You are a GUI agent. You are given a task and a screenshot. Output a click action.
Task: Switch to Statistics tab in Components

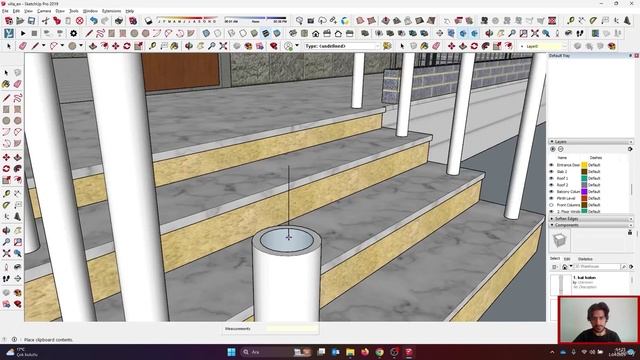tap(585, 259)
